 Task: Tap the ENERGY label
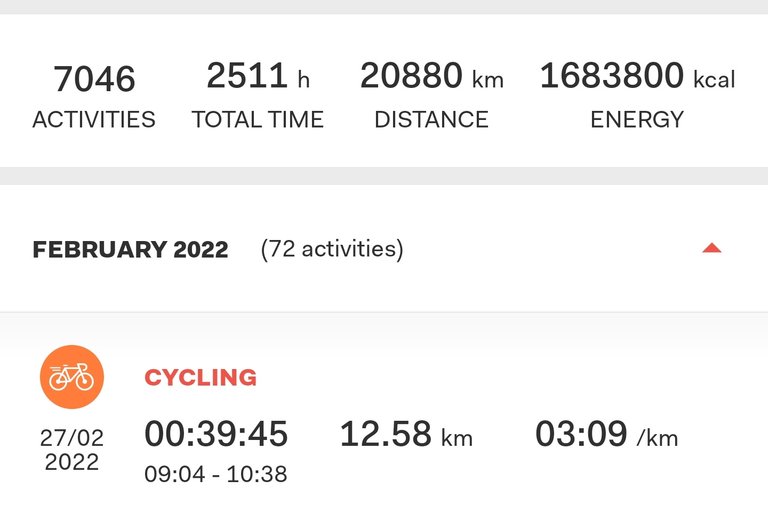click(637, 119)
